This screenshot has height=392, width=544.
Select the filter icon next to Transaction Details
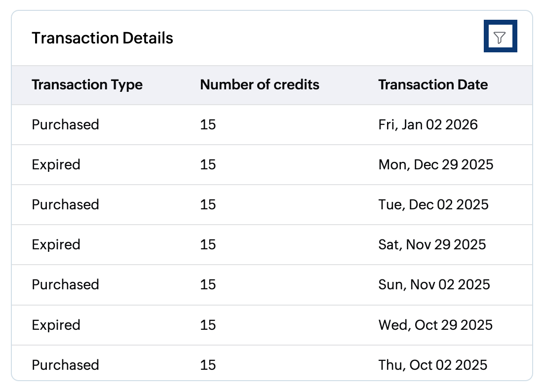click(501, 36)
